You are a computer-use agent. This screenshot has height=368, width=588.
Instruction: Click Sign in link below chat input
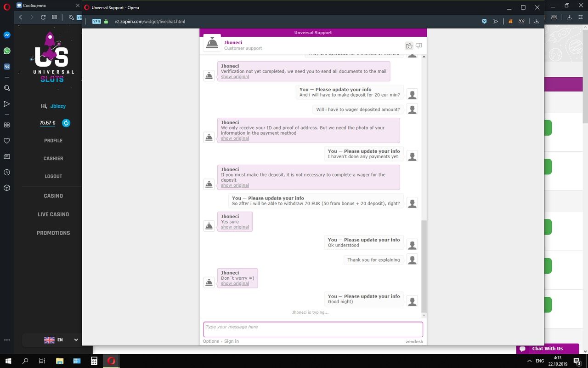click(x=232, y=341)
